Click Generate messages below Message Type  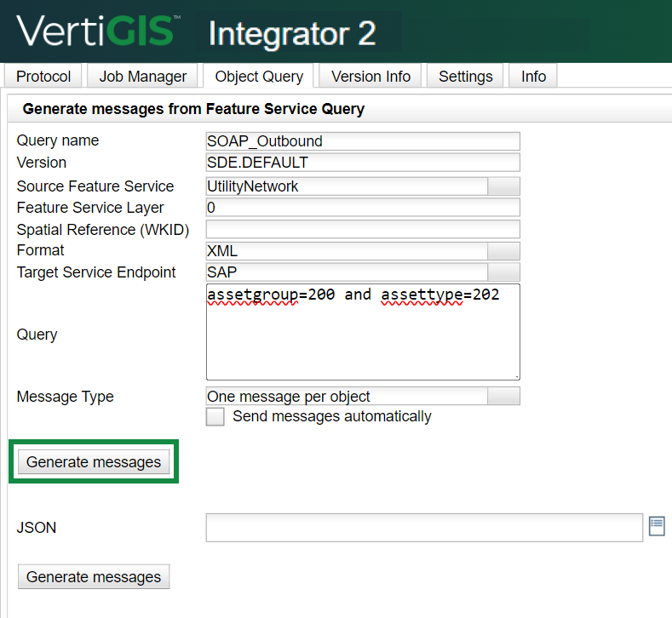94,461
